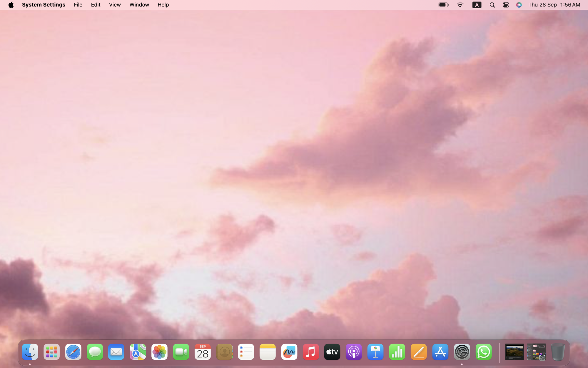Screen dimensions: 588x368
Task: Click the date and time display
Action: [554, 5]
